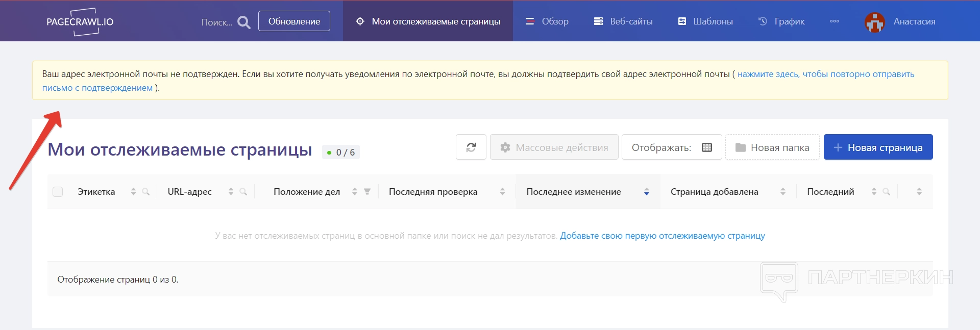Click the Страница добавлена column header

coord(715,192)
